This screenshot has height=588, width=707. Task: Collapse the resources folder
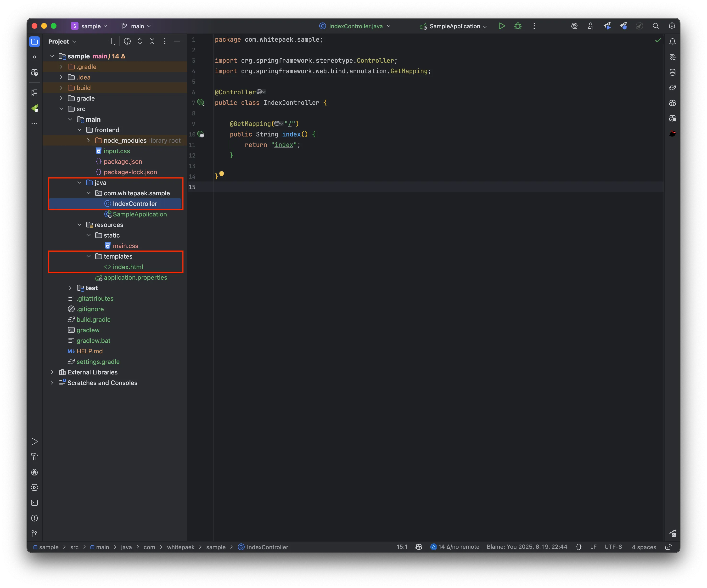click(79, 225)
